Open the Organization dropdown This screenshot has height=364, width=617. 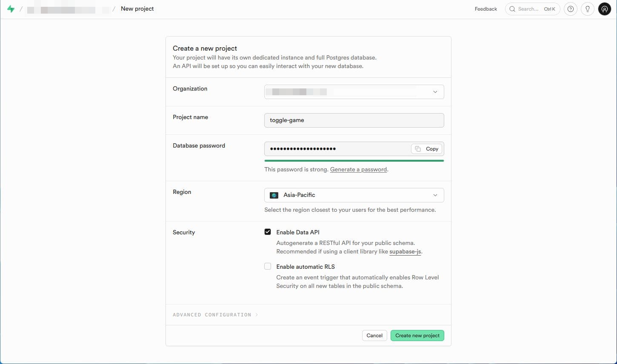click(354, 91)
